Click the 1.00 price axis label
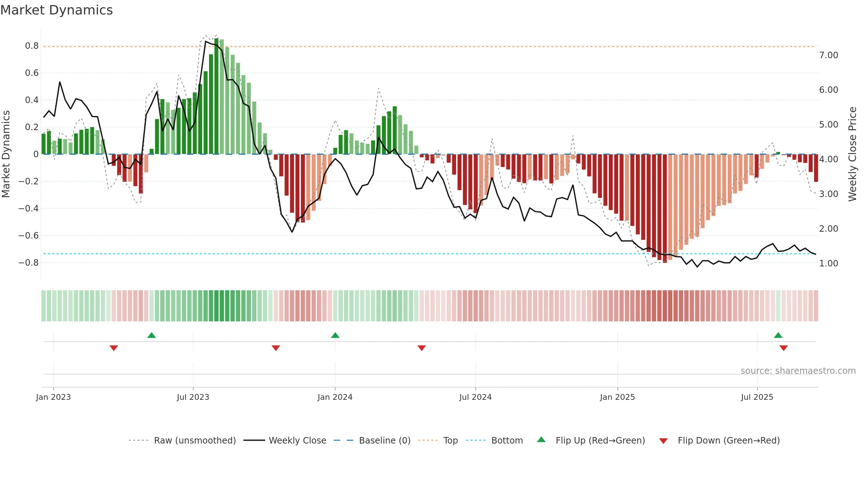The height and width of the screenshot is (488, 868). [829, 264]
